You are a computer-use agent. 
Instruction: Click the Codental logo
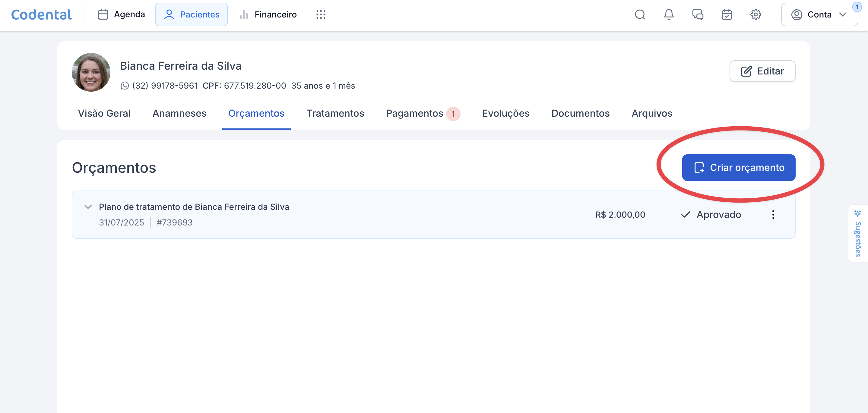click(41, 14)
